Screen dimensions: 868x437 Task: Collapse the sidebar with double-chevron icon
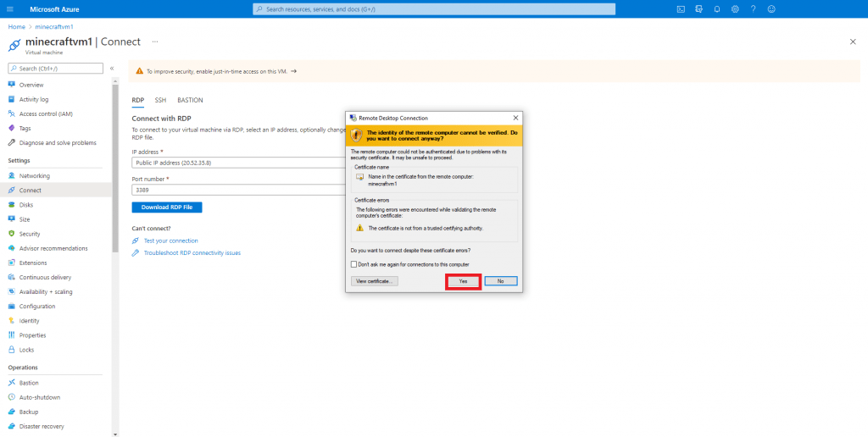coord(112,68)
